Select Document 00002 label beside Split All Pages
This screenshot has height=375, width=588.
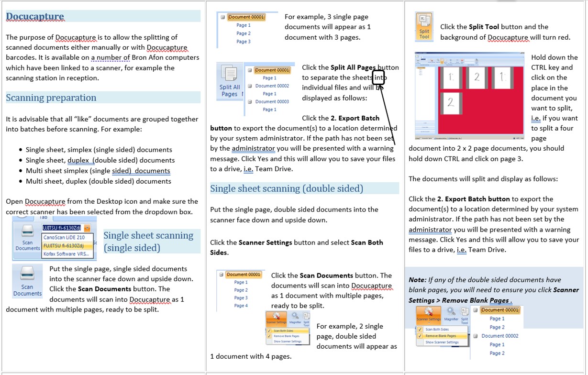point(272,86)
